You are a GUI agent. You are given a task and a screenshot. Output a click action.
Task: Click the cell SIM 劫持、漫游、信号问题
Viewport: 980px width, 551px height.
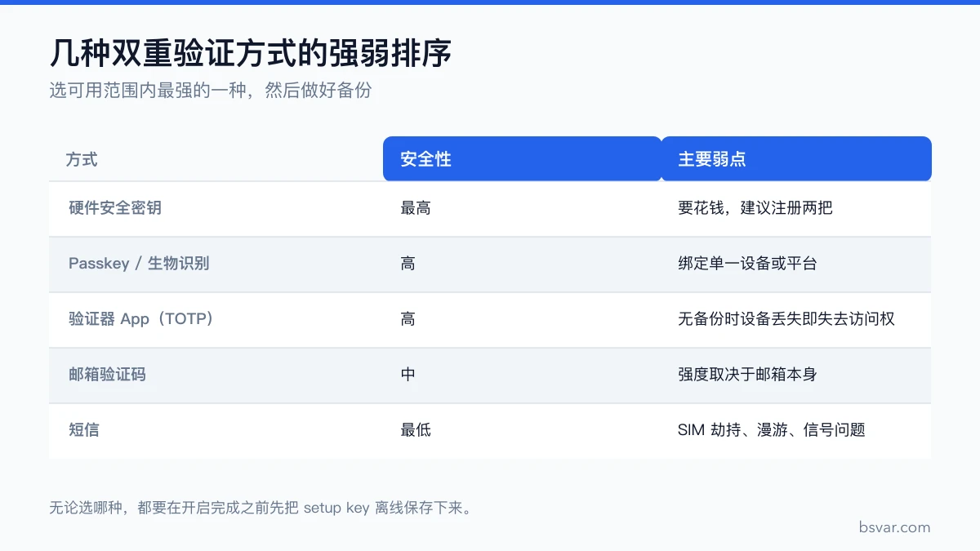(772, 430)
